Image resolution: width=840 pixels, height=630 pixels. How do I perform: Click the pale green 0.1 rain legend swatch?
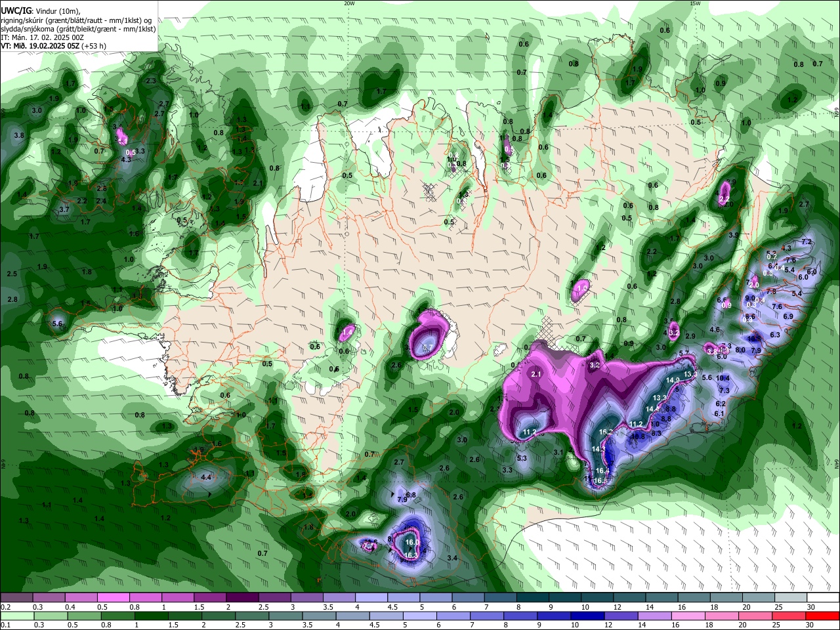coord(18,616)
